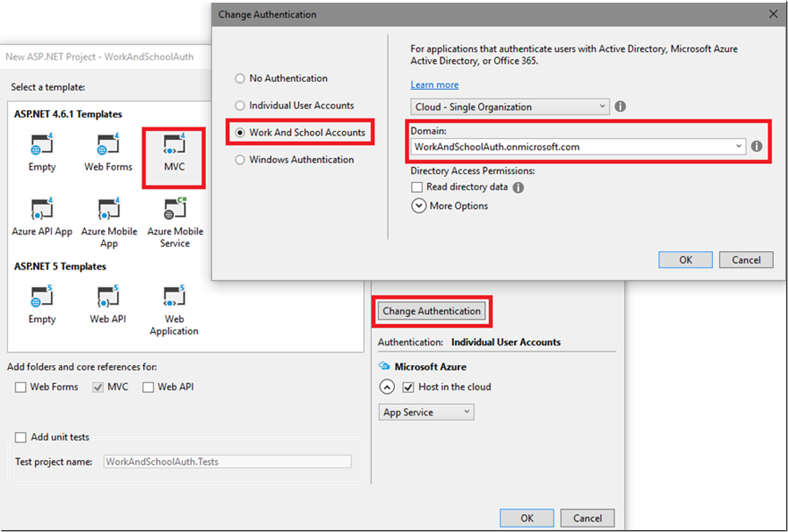The height and width of the screenshot is (532, 788).
Task: Click OK in Change Authentication dialog
Action: coord(686,260)
